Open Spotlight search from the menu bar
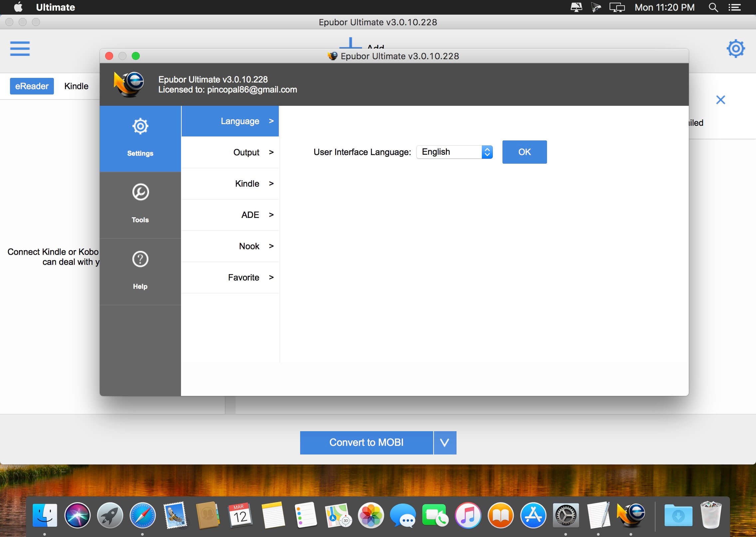This screenshot has width=756, height=537. pyautogui.click(x=713, y=7)
